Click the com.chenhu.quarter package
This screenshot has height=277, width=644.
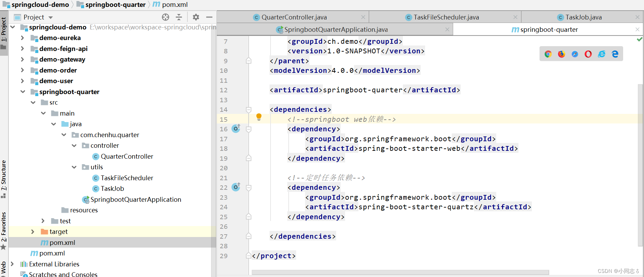pyautogui.click(x=105, y=135)
